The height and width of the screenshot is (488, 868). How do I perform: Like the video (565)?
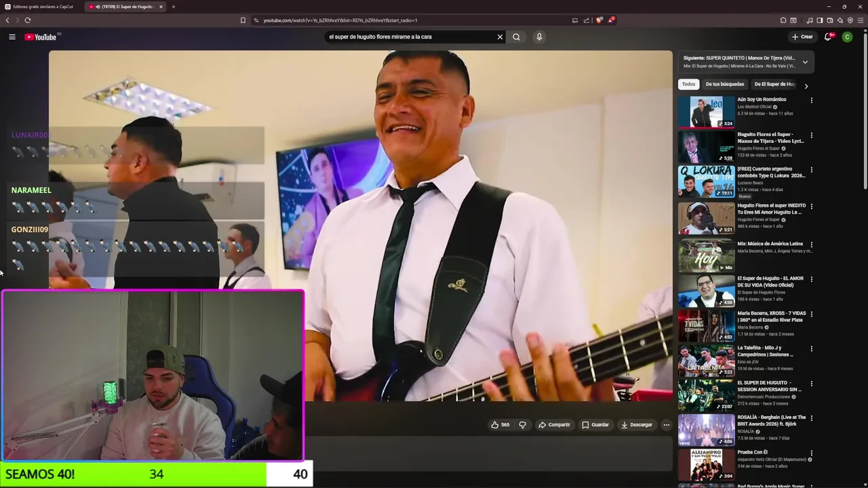tap(500, 425)
